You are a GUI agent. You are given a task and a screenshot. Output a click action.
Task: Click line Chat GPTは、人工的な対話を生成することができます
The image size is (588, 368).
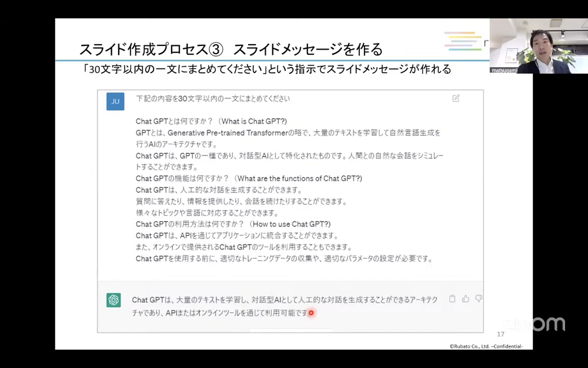coord(219,190)
